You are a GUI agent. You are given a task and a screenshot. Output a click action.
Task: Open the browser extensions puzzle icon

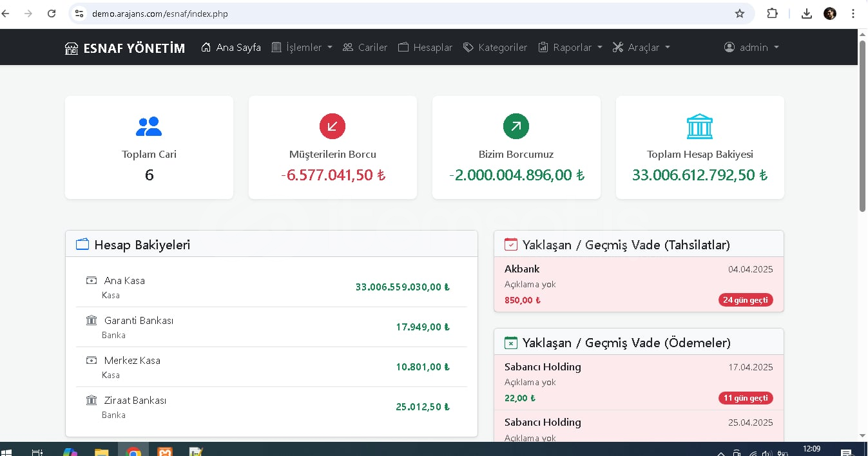coord(772,14)
